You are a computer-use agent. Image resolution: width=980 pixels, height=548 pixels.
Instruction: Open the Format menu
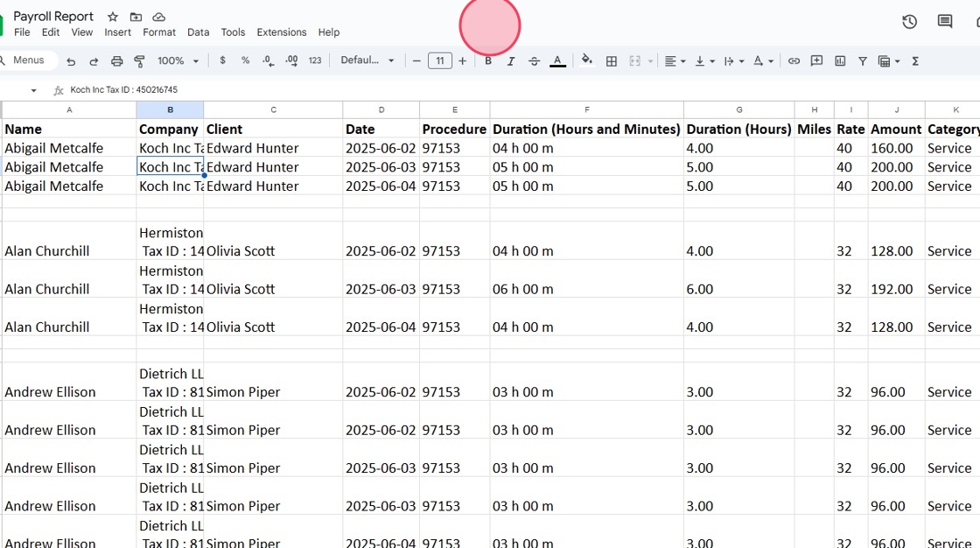pyautogui.click(x=159, y=32)
